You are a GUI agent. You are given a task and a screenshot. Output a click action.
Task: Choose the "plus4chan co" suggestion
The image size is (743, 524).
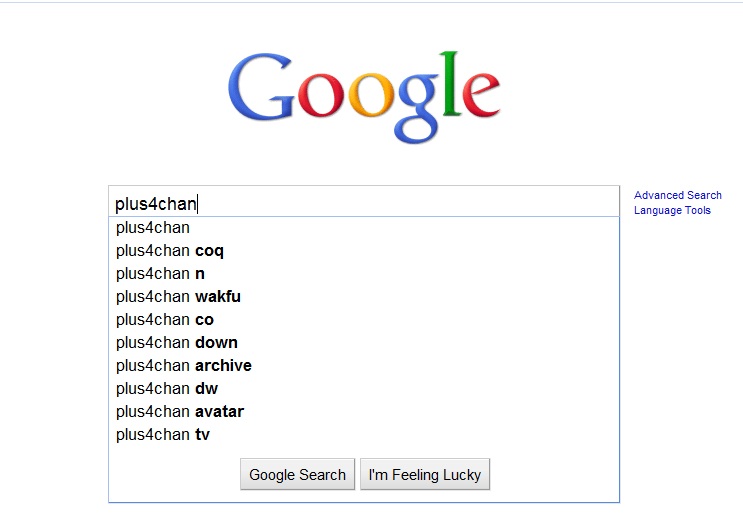pyautogui.click(x=165, y=320)
